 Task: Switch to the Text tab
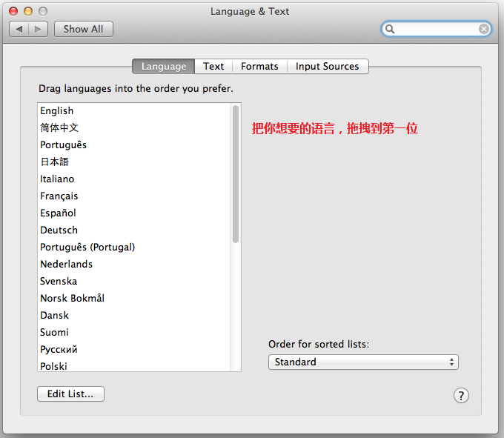tap(213, 66)
